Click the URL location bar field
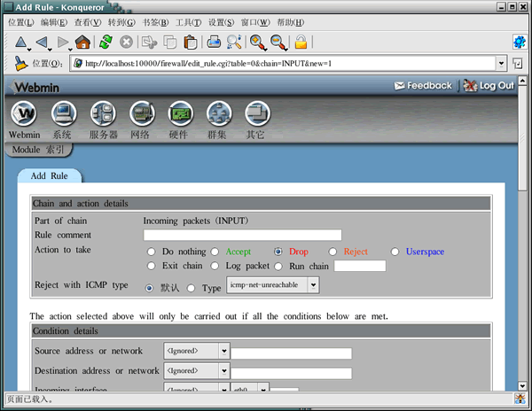The image size is (532, 411). click(284, 64)
